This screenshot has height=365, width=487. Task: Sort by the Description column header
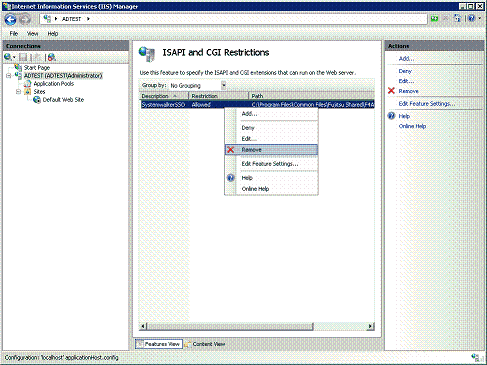(x=164, y=96)
